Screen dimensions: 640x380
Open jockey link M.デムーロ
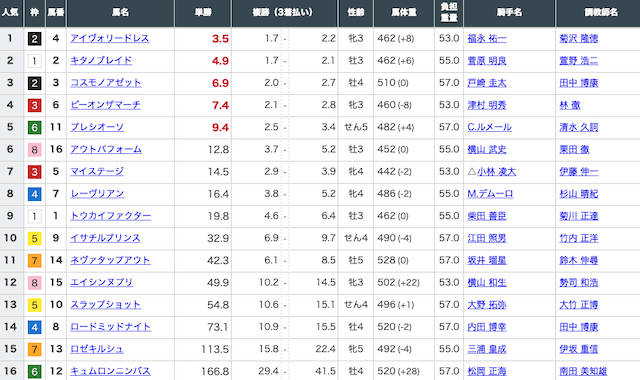490,193
